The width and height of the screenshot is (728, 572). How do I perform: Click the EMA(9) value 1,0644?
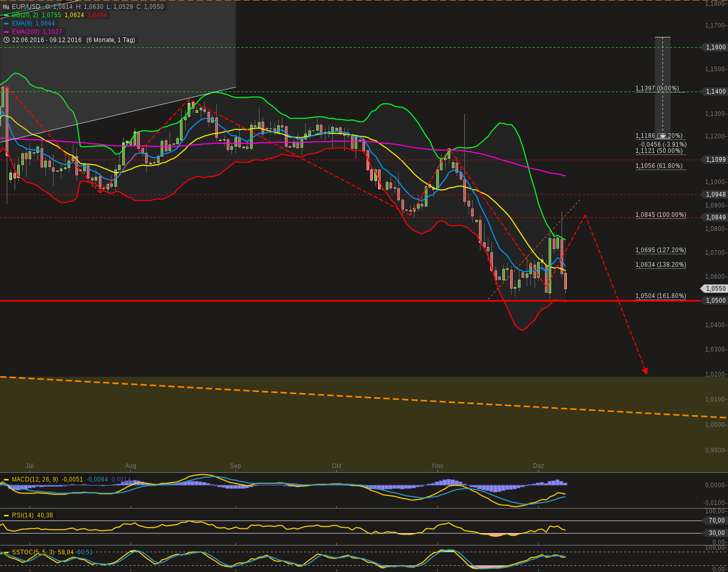point(45,23)
